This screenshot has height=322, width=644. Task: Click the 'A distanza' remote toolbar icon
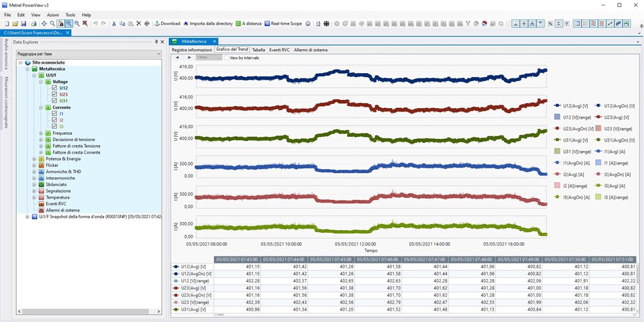pos(250,23)
